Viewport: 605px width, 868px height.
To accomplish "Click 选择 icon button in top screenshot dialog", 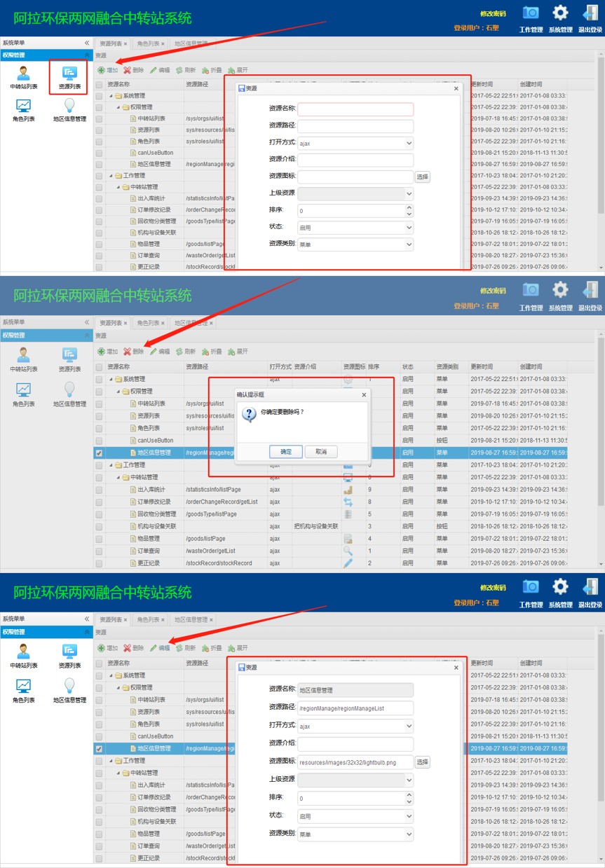I will pos(422,177).
